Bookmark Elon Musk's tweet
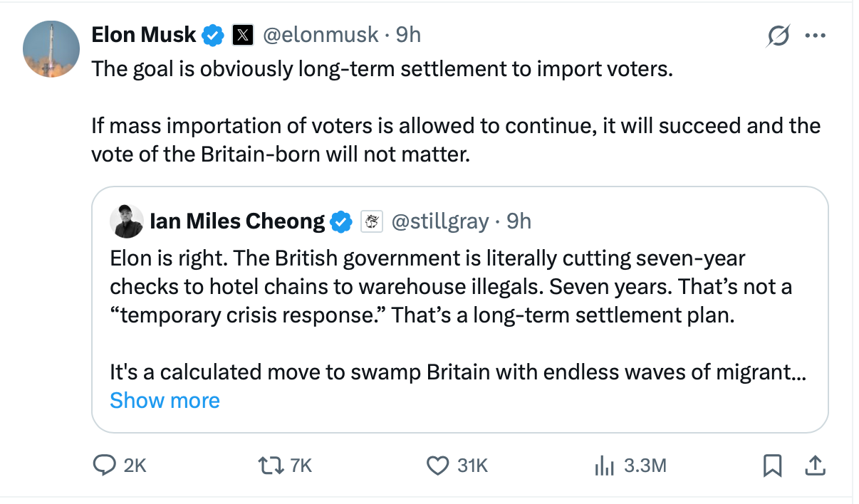859x504 pixels. (772, 466)
